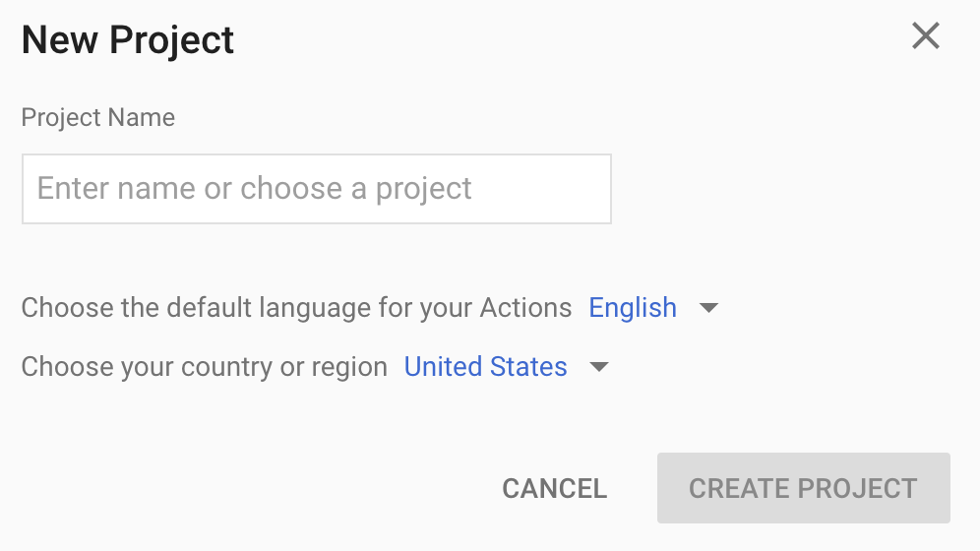The width and height of the screenshot is (980, 551).
Task: Show language options via the dropdown triangle
Action: click(x=708, y=308)
